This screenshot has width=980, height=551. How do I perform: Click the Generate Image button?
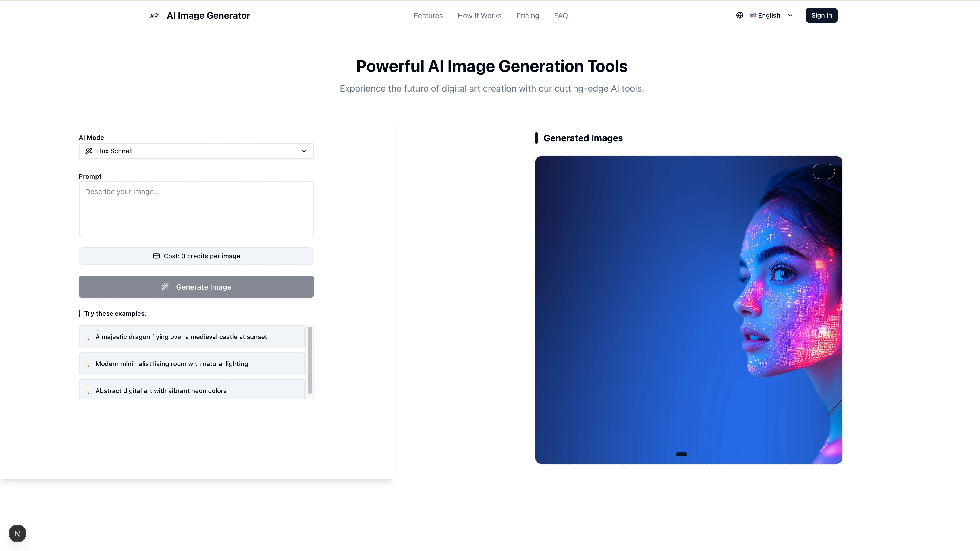coord(196,286)
